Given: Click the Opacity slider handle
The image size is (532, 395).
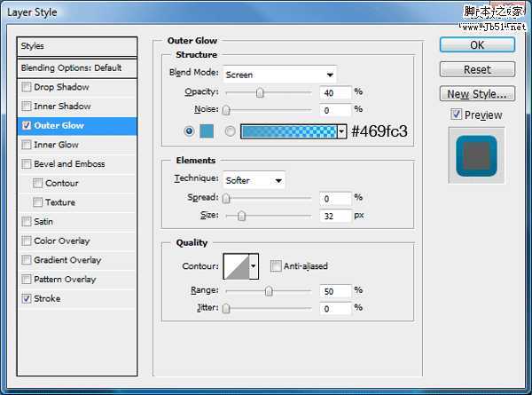Looking at the screenshot, I should (x=260, y=92).
